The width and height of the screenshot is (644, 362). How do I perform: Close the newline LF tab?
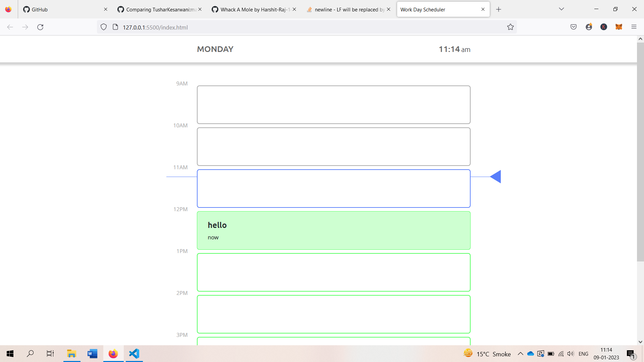coord(388,9)
